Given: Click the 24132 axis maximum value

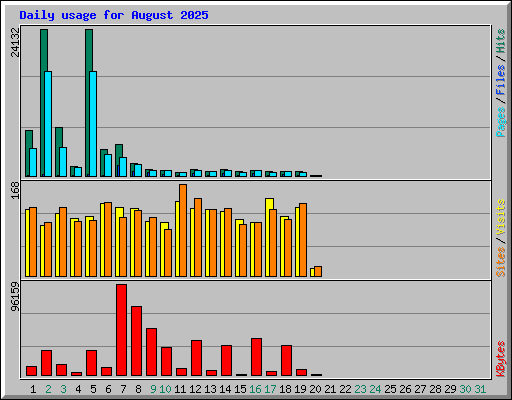Looking at the screenshot, I should click(15, 42).
